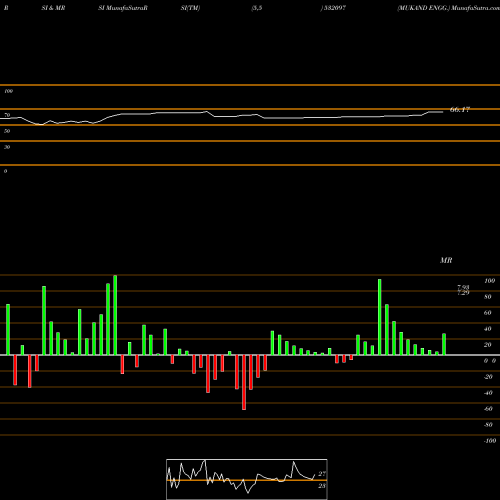Viewport: 500px width, 500px height.
Task: Click the MR axis label -20
Action: (x=488, y=377)
